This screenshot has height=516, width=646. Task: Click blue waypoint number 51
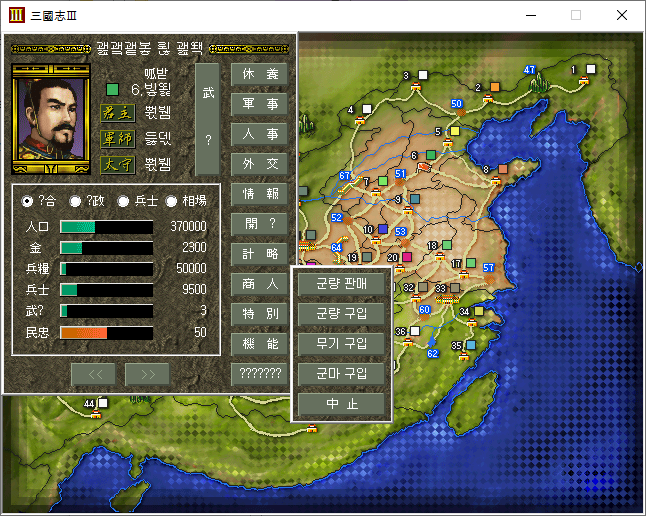[400, 174]
